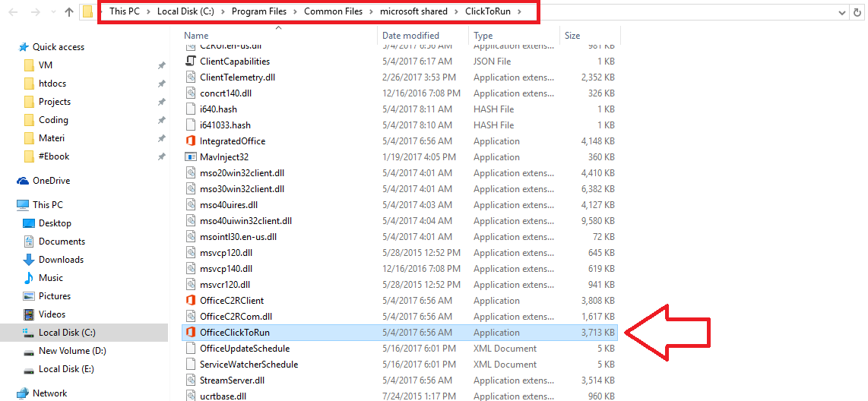Click the mso30win32client.dll file icon
The image size is (868, 401).
[191, 189]
